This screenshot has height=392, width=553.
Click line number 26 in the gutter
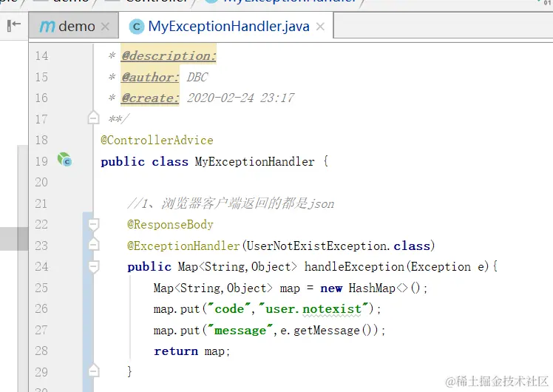click(x=41, y=308)
